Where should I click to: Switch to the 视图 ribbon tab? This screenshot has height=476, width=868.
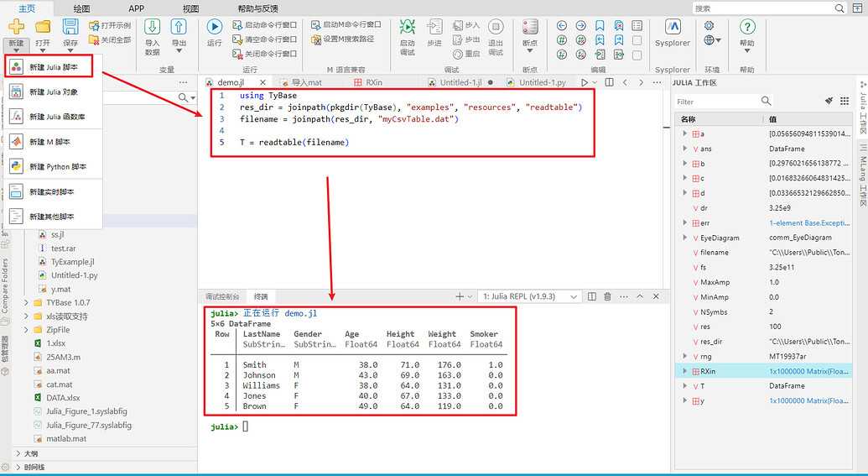pyautogui.click(x=190, y=8)
